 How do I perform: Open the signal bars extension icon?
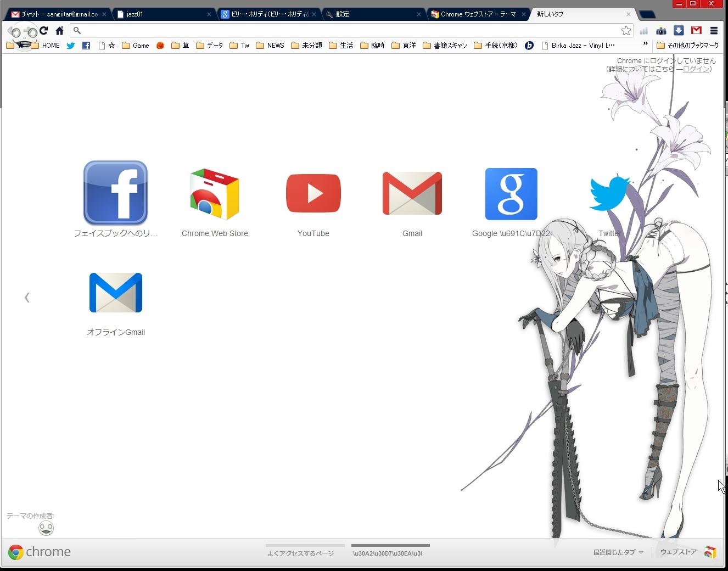pyautogui.click(x=643, y=31)
